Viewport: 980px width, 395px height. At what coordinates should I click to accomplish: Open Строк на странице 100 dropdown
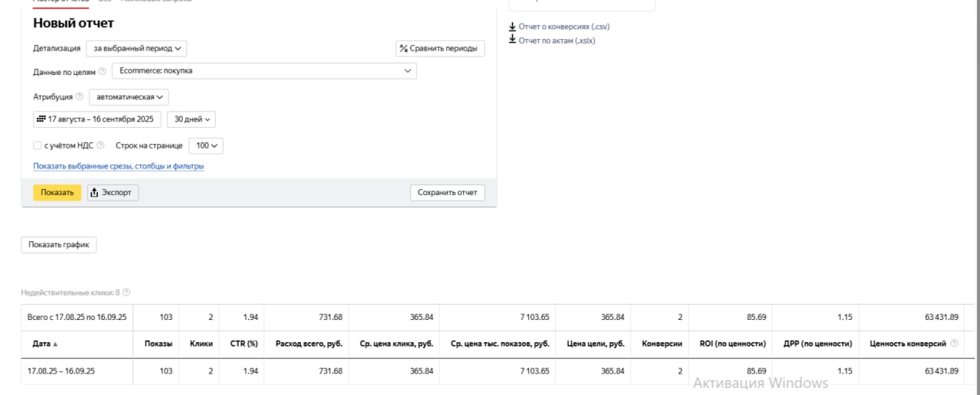(x=206, y=145)
